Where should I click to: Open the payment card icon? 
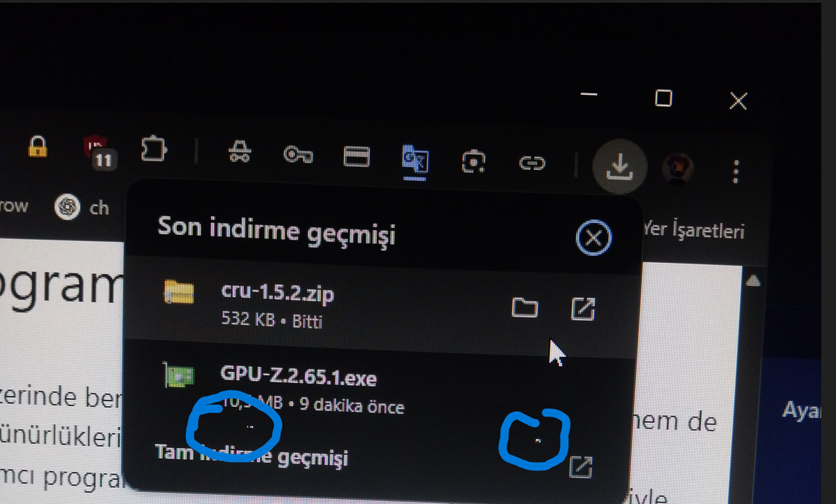pyautogui.click(x=356, y=157)
